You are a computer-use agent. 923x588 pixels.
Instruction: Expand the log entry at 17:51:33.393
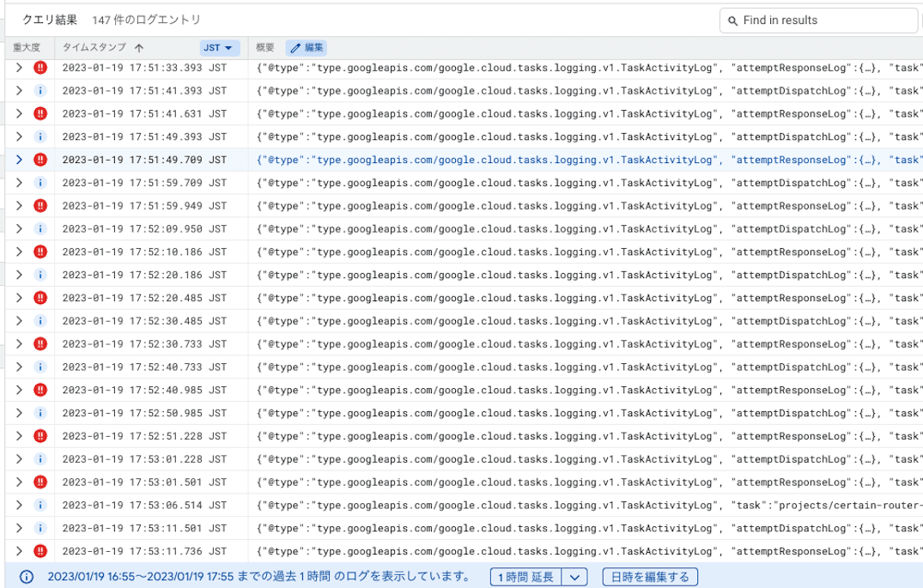coord(19,68)
